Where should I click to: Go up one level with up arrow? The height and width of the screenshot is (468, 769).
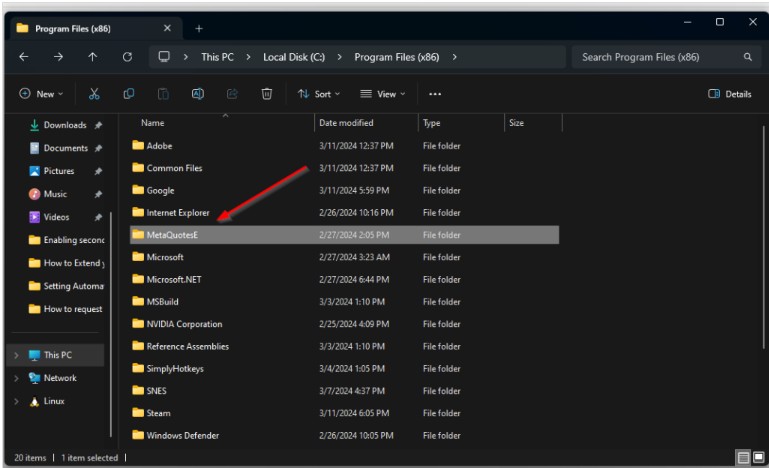coord(93,57)
